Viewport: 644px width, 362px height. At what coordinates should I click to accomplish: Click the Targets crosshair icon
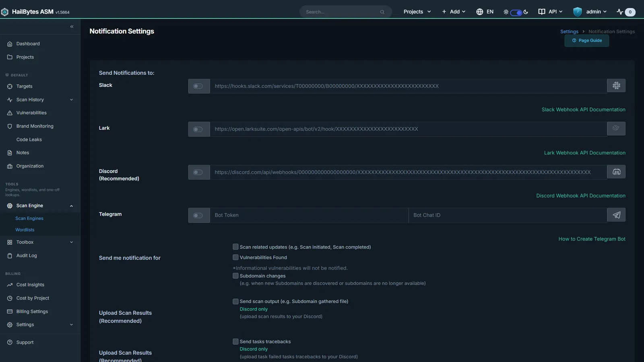(x=10, y=86)
